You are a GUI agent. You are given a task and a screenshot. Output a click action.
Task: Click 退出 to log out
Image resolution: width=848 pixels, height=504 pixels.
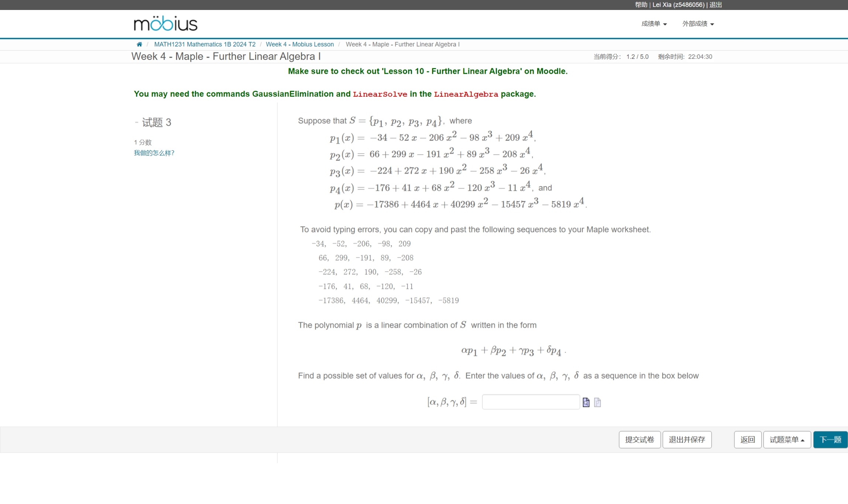click(x=715, y=5)
